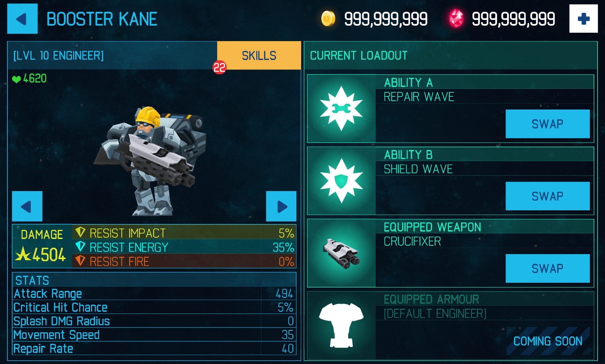The height and width of the screenshot is (364, 605).
Task: Click the default engineer armour icon
Action: 341,325
